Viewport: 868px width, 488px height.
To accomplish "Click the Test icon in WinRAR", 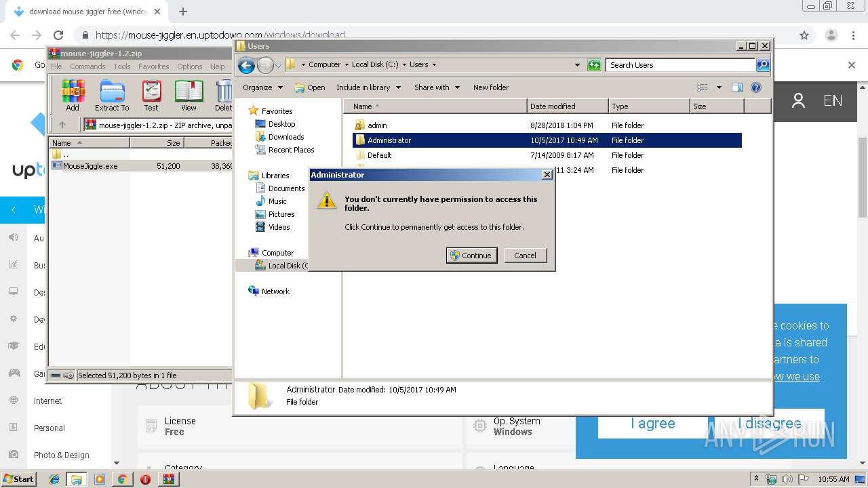I will pos(151,96).
